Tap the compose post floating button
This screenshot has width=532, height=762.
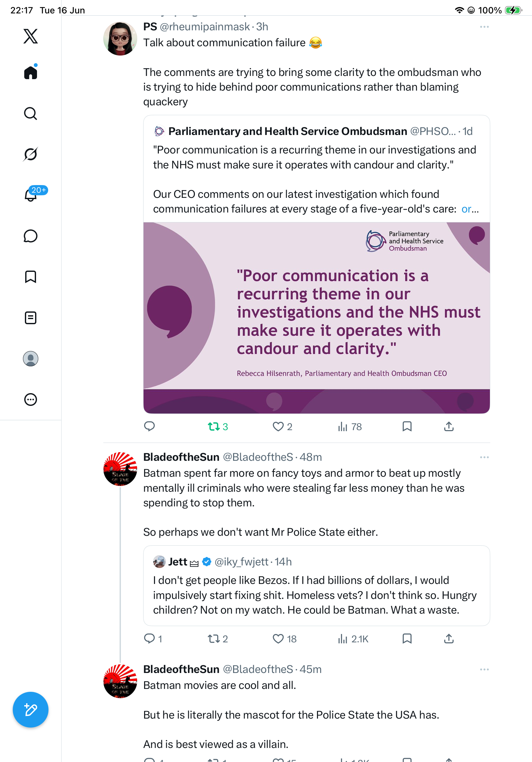tap(31, 710)
